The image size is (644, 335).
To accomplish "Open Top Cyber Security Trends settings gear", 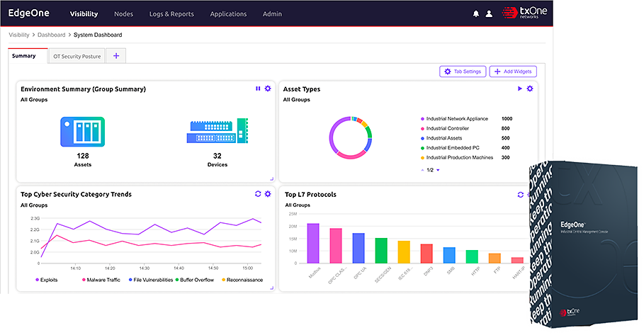I will pos(268,194).
